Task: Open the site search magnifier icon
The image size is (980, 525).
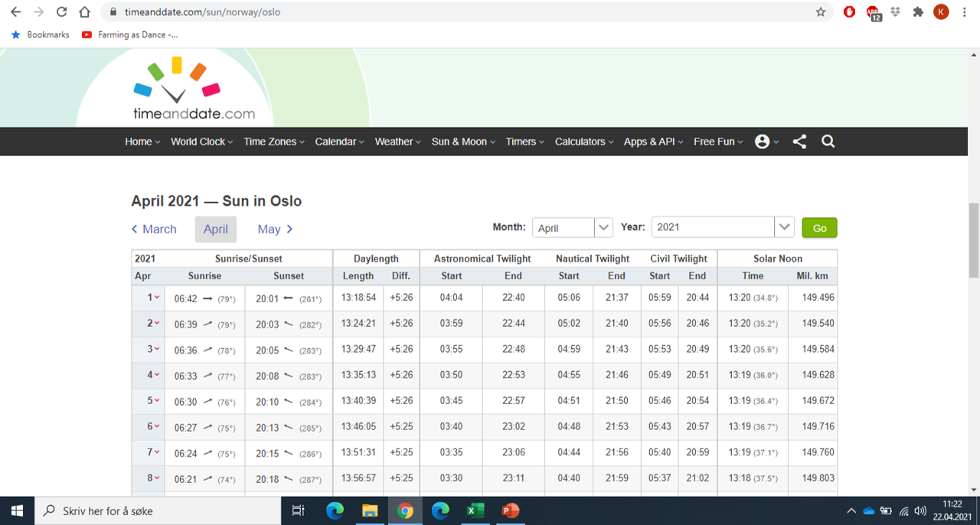Action: coord(828,142)
